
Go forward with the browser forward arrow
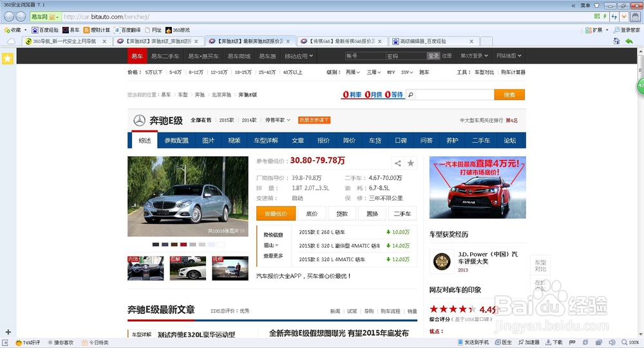pyautogui.click(x=21, y=17)
